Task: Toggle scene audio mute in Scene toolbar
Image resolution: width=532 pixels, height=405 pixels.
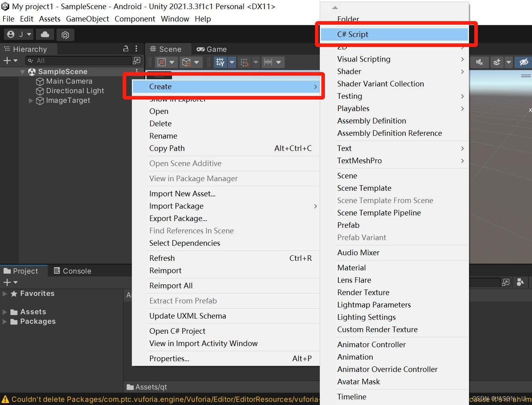Action: 479,62
